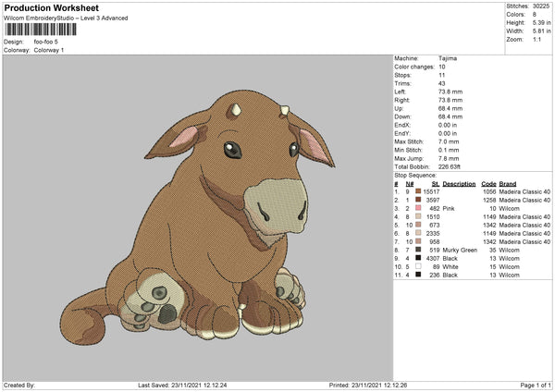Click the Brand column header
The width and height of the screenshot is (555, 392).
click(x=508, y=184)
